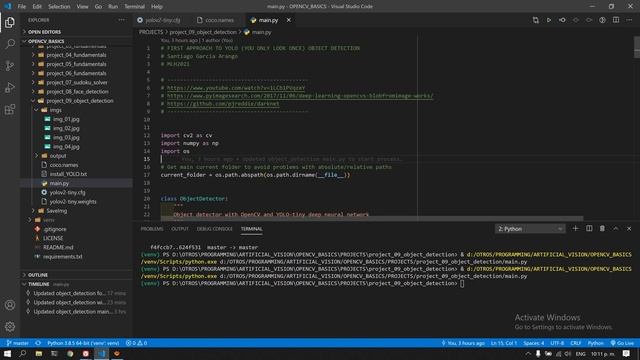Click Ln 15, Col 1 status item
This screenshot has width=640, height=360.
coord(504,343)
